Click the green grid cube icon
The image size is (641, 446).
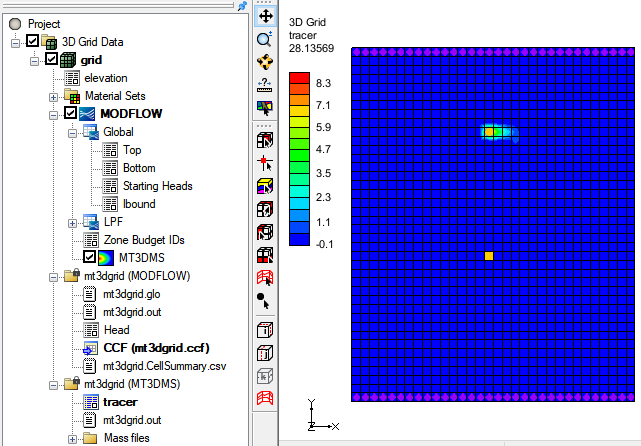(x=68, y=60)
